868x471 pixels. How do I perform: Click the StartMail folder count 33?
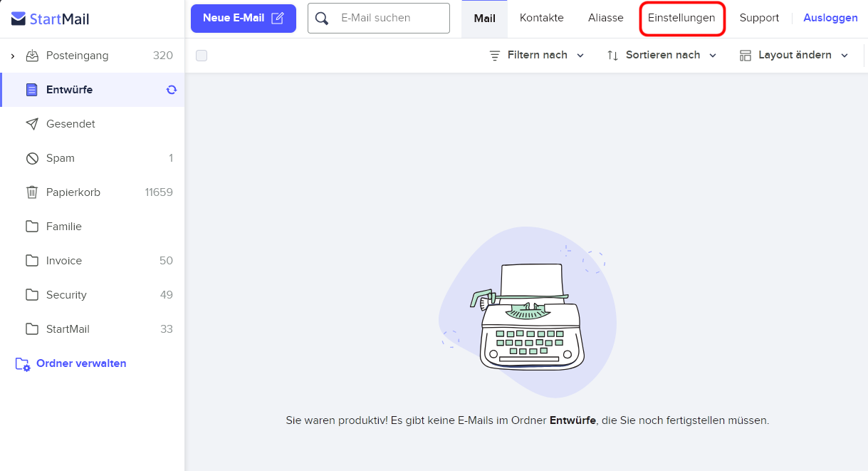tap(166, 329)
